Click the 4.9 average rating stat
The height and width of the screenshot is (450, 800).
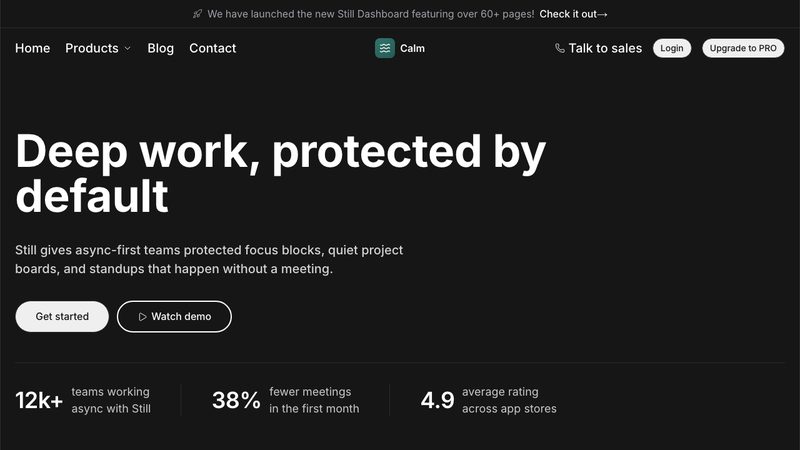click(x=489, y=400)
